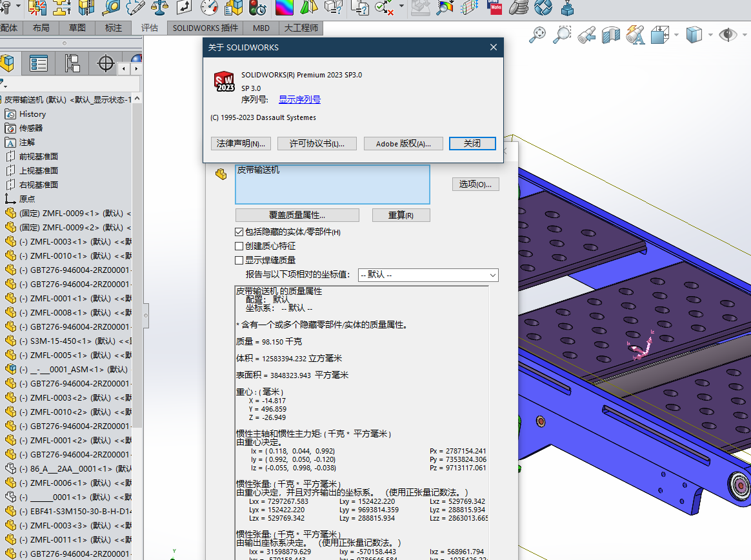This screenshot has height=560, width=751.
Task: Click the 皮带输送机 selected components box
Action: (332, 185)
